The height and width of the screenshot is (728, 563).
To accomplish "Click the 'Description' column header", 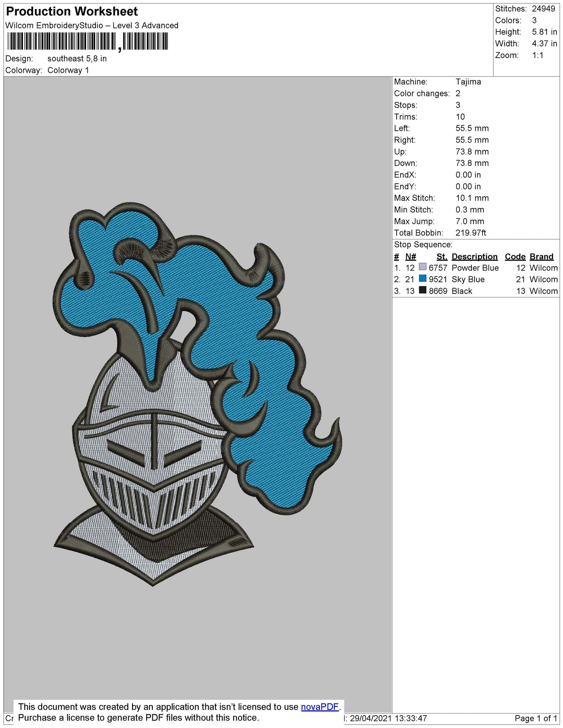I will point(475,257).
